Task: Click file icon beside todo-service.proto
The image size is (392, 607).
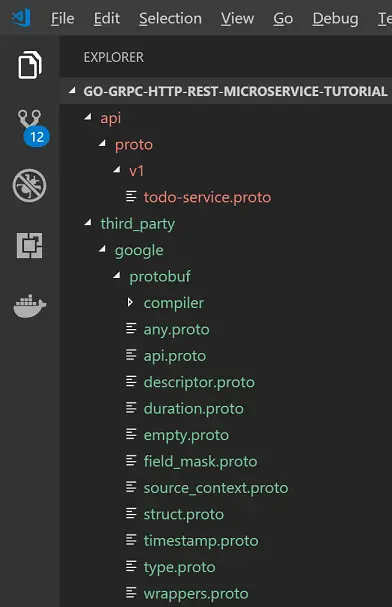Action: [131, 197]
